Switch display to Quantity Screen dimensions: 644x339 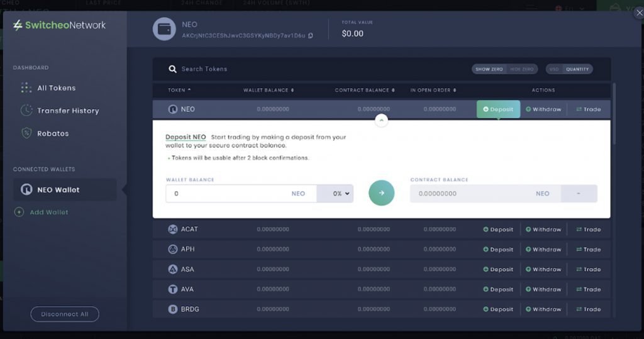click(577, 69)
